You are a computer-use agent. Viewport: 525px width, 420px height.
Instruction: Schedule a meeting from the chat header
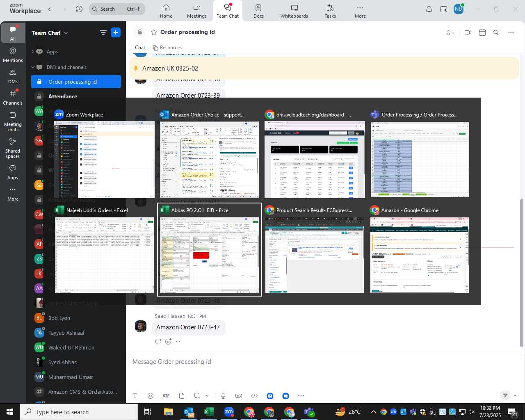(482, 32)
